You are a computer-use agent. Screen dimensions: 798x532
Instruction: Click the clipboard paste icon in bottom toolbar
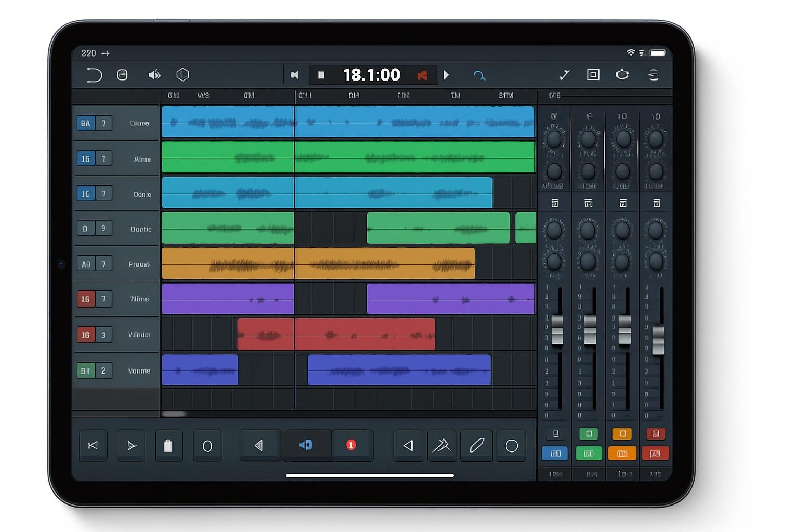pyautogui.click(x=168, y=446)
